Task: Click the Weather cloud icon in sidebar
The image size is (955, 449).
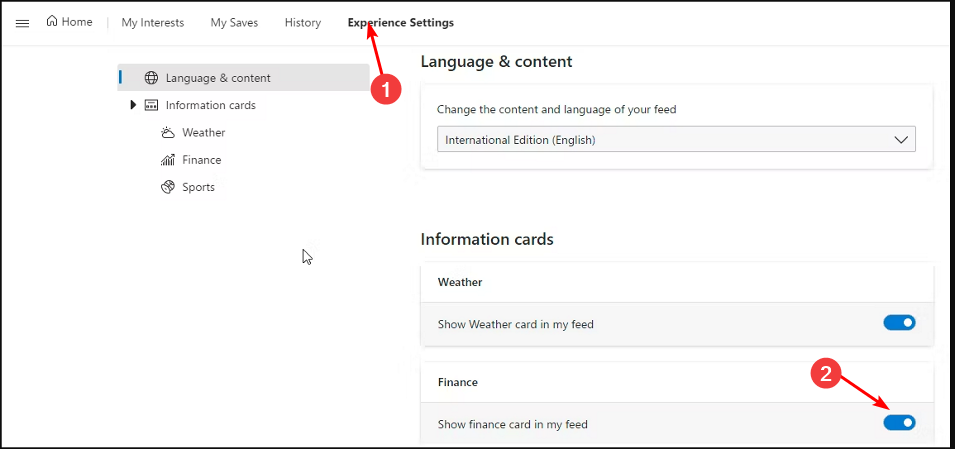Action: [x=168, y=132]
